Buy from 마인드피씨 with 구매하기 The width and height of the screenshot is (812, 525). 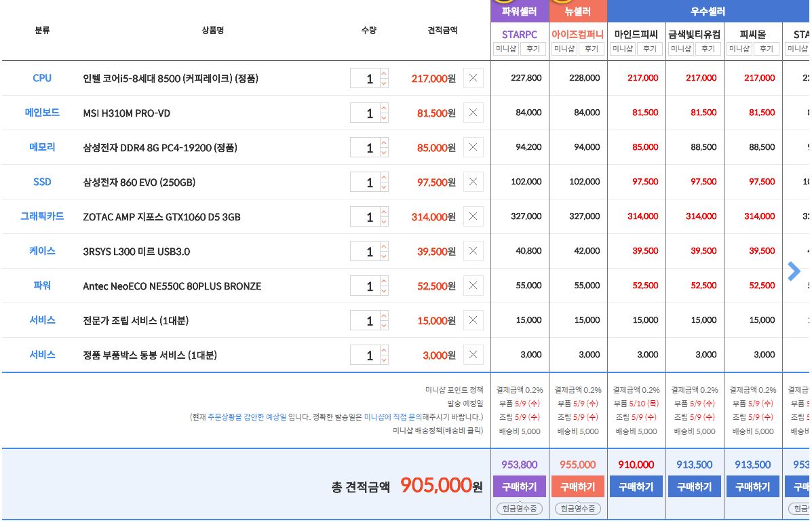(x=636, y=487)
